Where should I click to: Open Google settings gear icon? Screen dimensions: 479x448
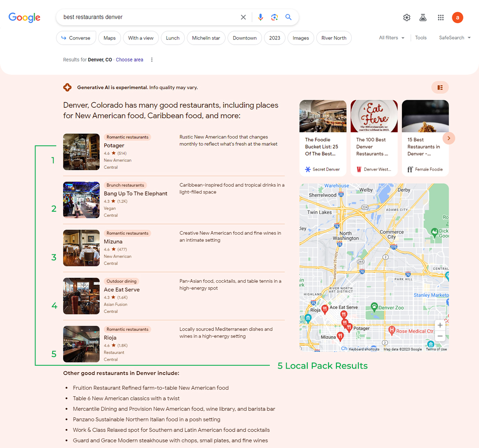coord(407,18)
